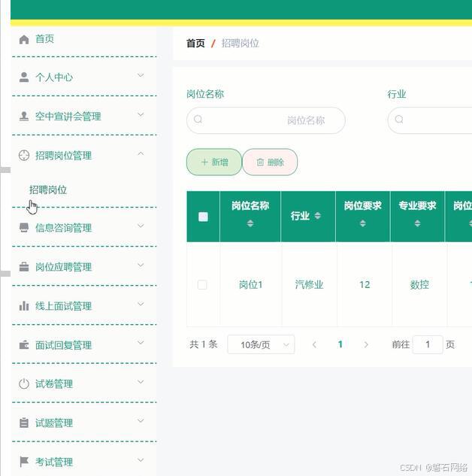Open 首页 in the sidebar

(83, 39)
